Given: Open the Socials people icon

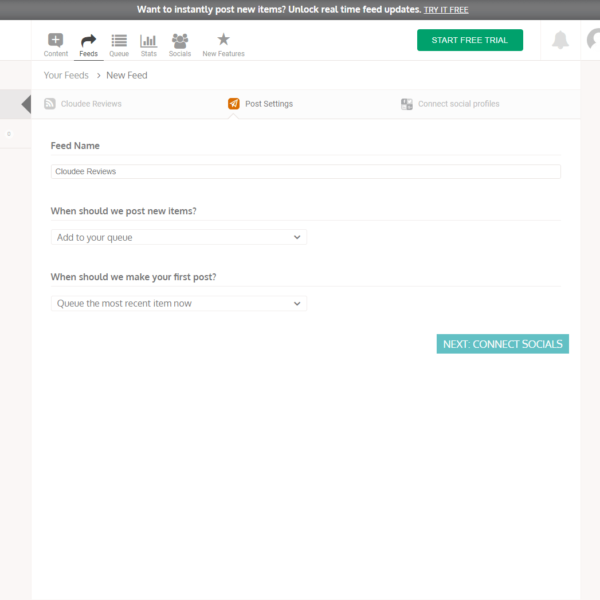Looking at the screenshot, I should pyautogui.click(x=180, y=40).
